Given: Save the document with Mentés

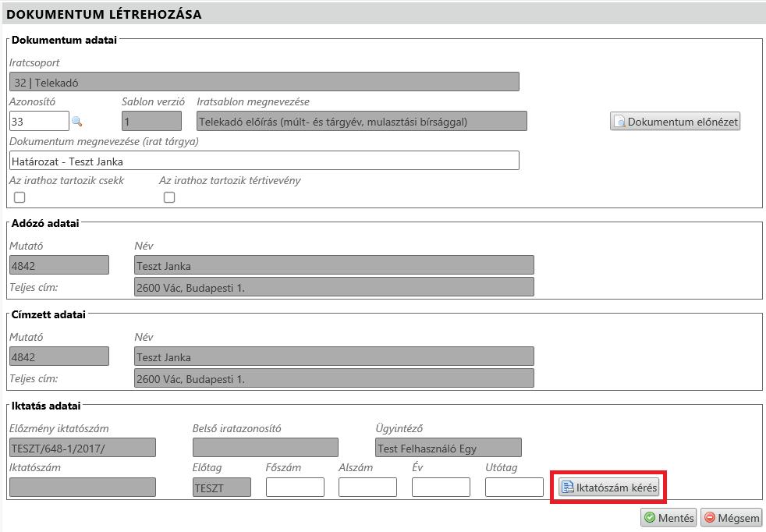Looking at the screenshot, I should coord(668,517).
